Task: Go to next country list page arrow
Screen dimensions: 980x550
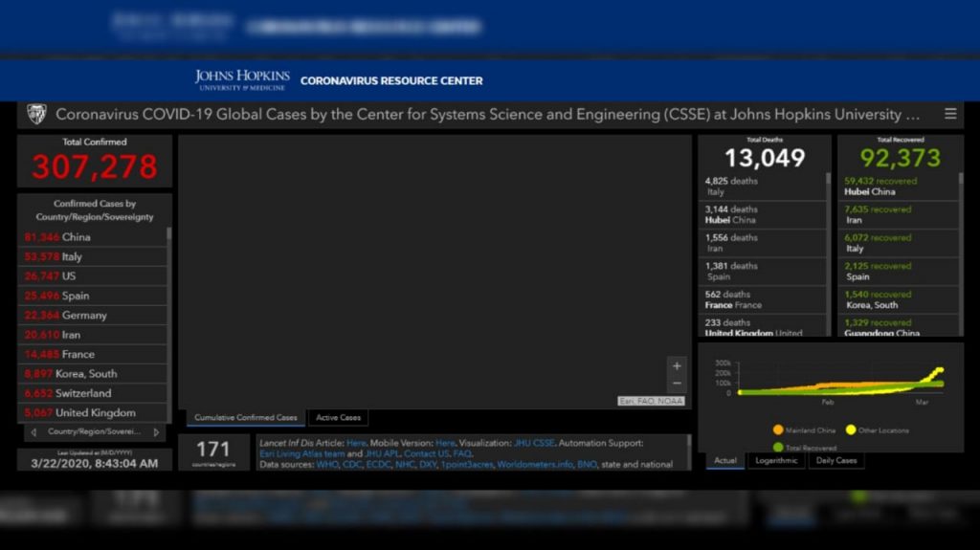Action: pyautogui.click(x=157, y=432)
